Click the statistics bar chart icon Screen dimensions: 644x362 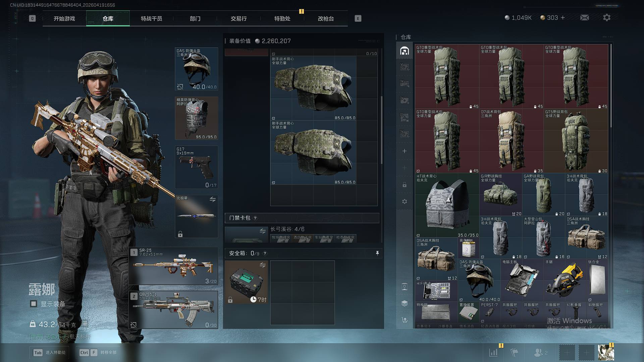point(493,352)
